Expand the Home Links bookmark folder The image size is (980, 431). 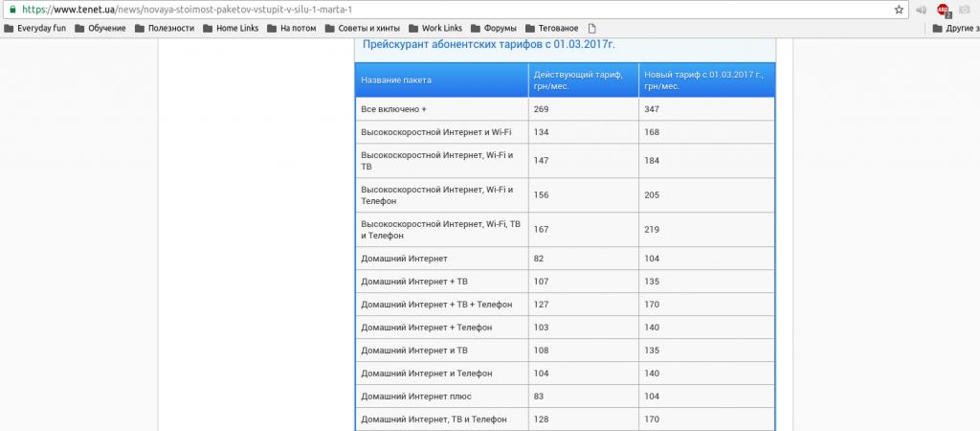pyautogui.click(x=231, y=28)
